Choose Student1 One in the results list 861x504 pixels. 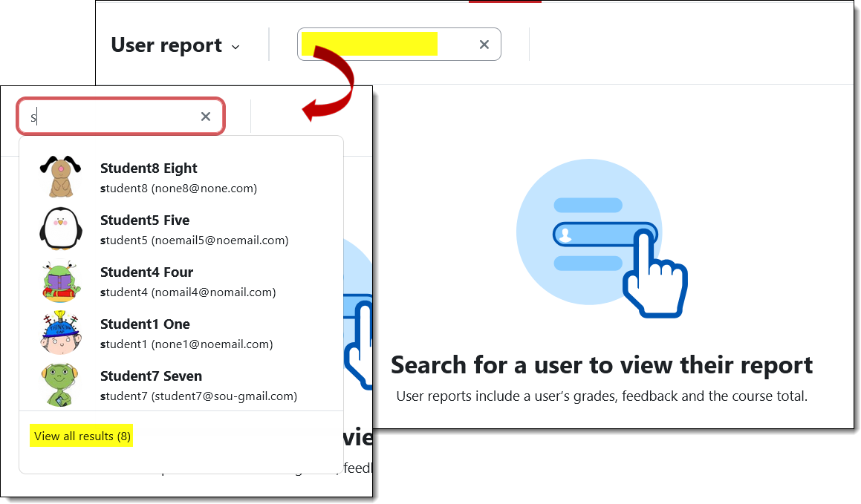pyautogui.click(x=181, y=333)
